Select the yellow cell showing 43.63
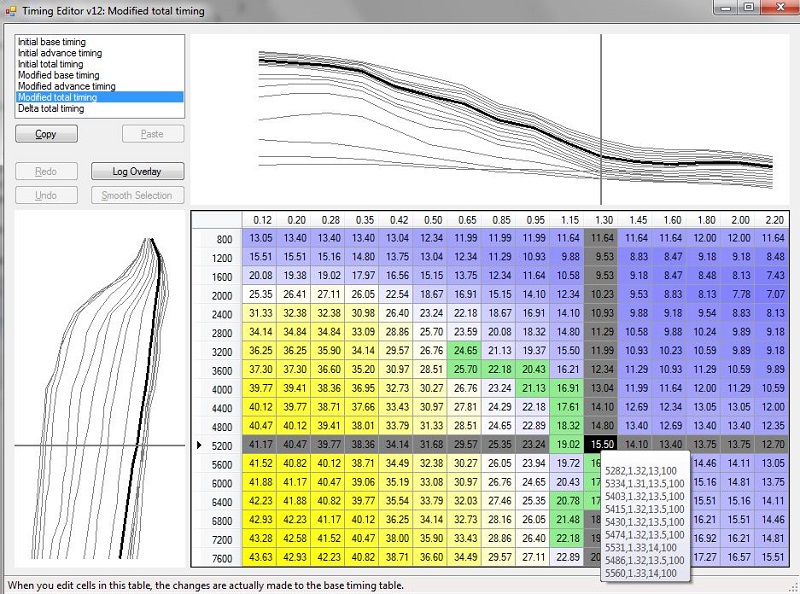The image size is (800, 594). click(262, 556)
